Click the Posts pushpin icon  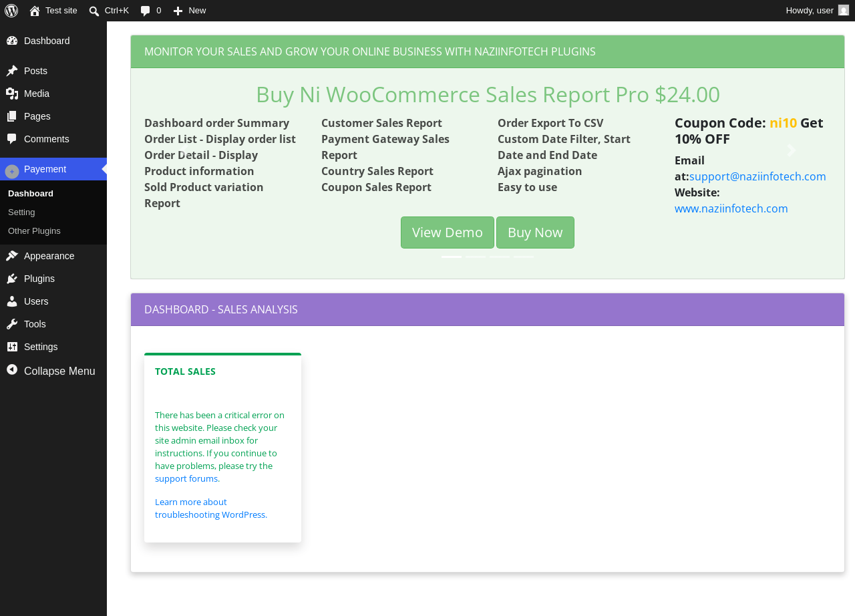coord(12,71)
